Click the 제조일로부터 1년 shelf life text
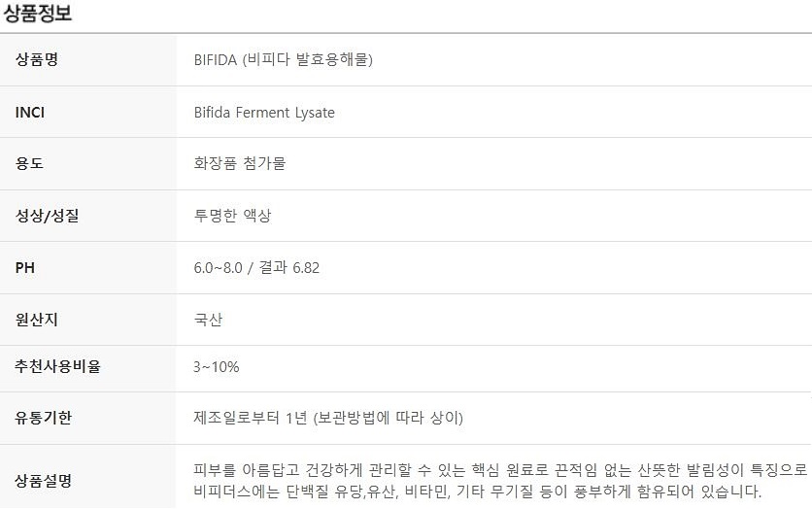The height and width of the screenshot is (509, 812). [x=251, y=418]
